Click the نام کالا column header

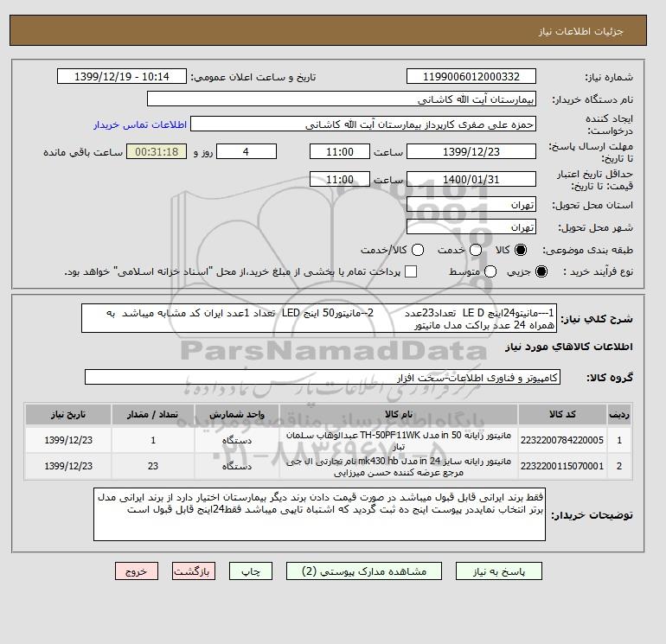click(x=399, y=414)
